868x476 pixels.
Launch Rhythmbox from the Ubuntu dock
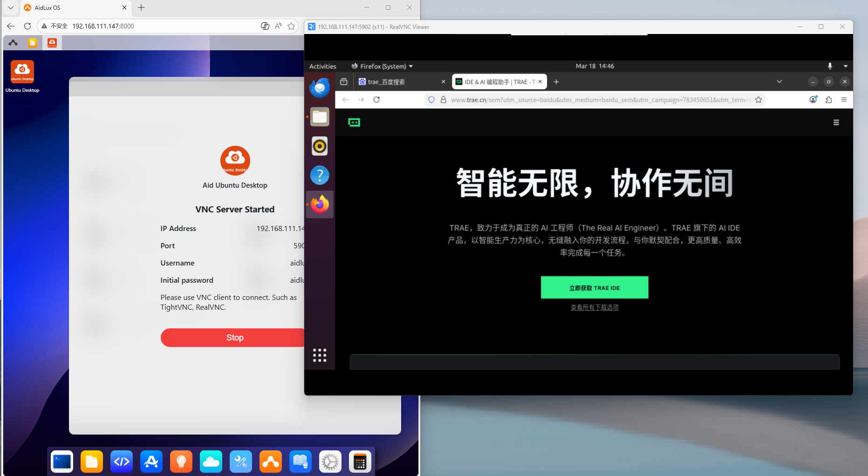pos(320,146)
